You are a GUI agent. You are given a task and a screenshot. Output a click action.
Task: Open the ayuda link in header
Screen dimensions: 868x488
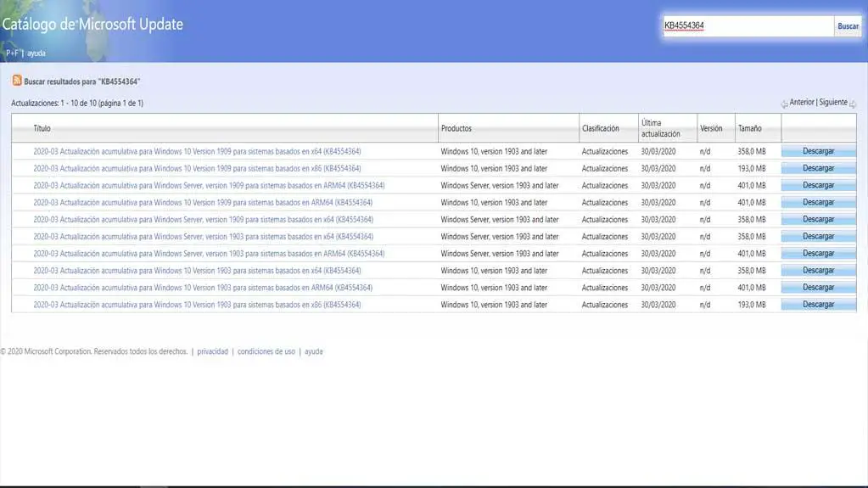(36, 53)
